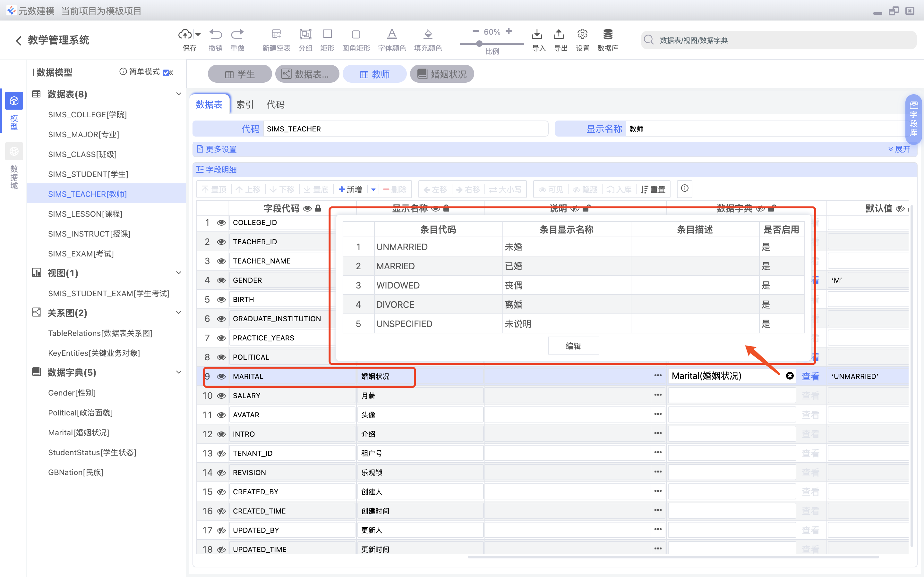
Task: Toggle the simple mode checkbox
Action: point(166,72)
